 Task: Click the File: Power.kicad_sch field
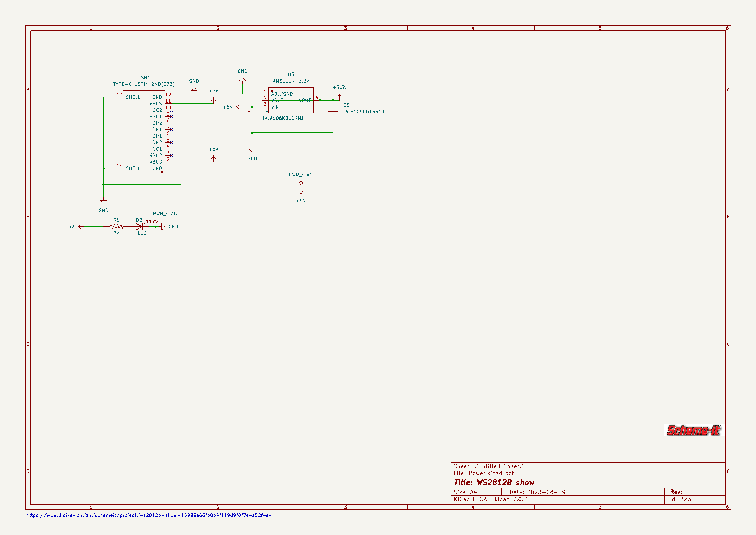pos(484,473)
